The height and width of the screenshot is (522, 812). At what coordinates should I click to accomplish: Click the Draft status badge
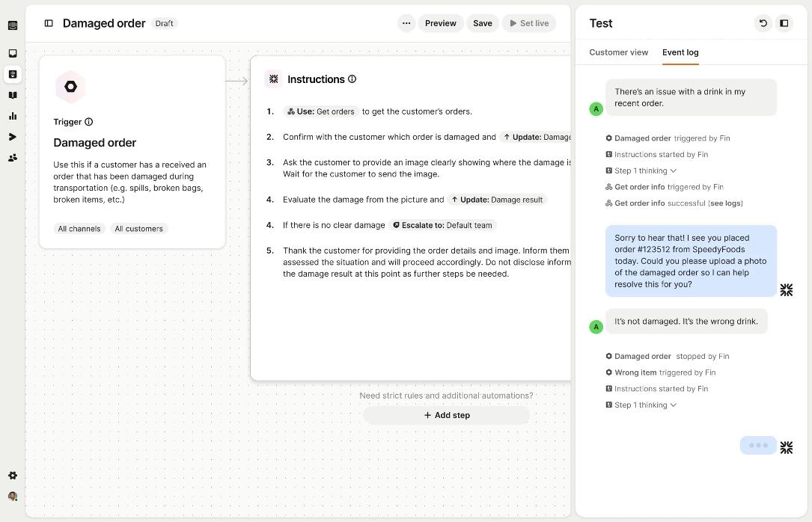(x=164, y=23)
